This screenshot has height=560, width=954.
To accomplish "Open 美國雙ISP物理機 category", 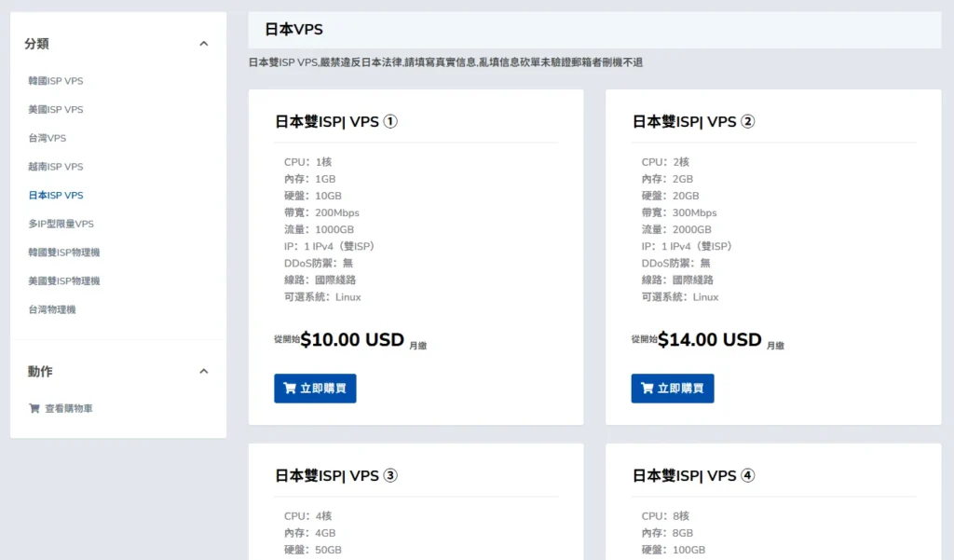I will tap(64, 280).
